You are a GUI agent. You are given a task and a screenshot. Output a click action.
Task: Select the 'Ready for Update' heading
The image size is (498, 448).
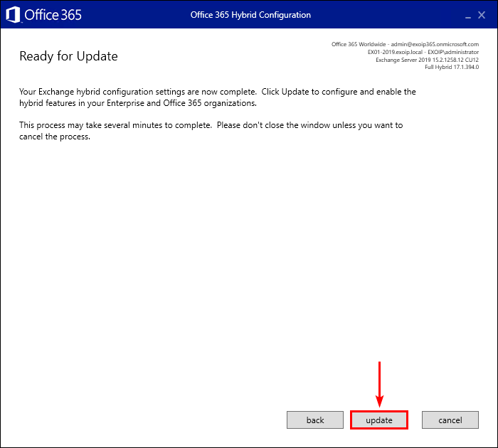[68, 56]
